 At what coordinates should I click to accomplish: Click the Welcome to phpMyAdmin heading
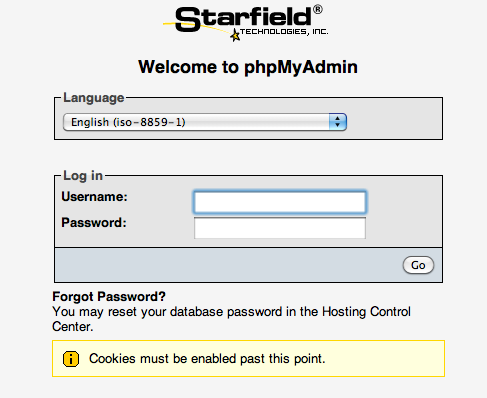tap(248, 67)
